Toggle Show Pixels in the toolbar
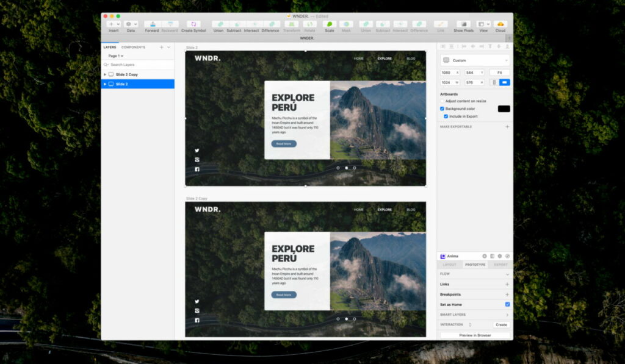The height and width of the screenshot is (364, 625). [463, 24]
